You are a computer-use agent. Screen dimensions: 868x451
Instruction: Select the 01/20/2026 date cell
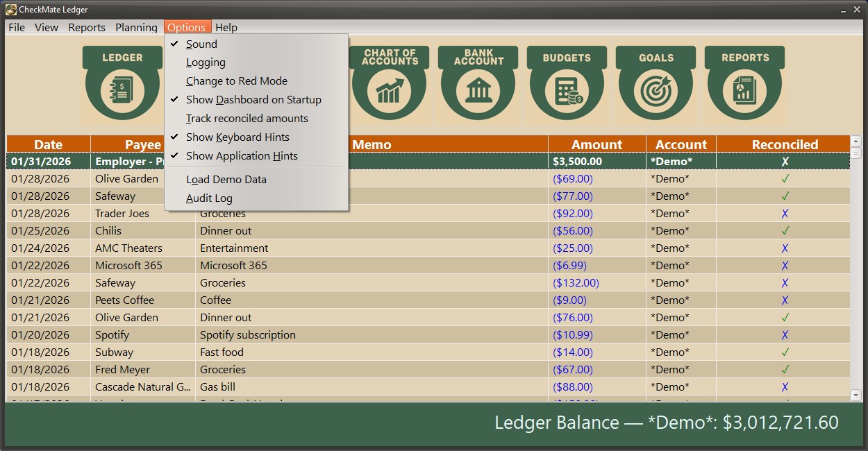(x=49, y=335)
